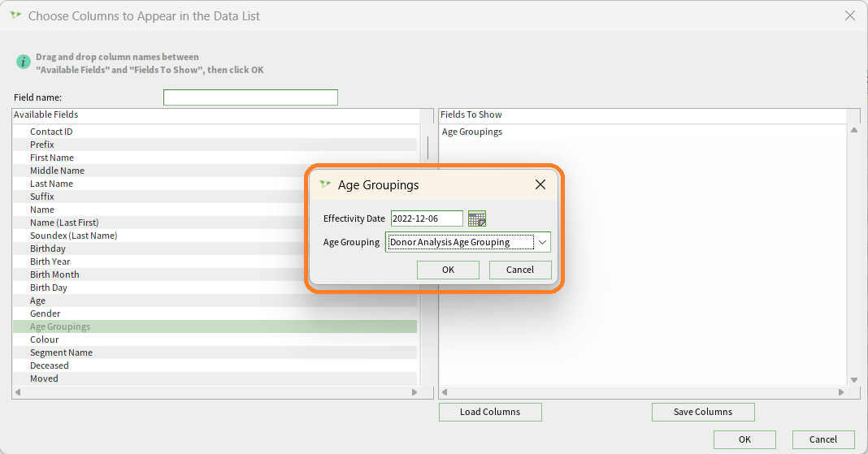Select Soundex (Last Name) field

pyautogui.click(x=215, y=236)
